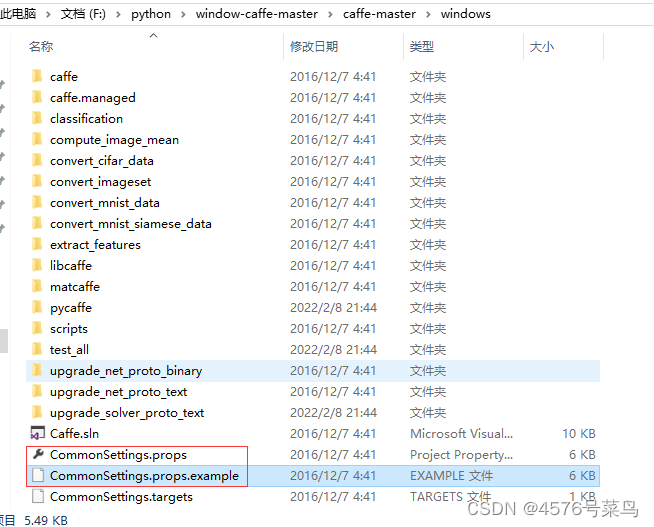Select pycaffe folder name
This screenshot has height=527, width=654.
click(71, 308)
